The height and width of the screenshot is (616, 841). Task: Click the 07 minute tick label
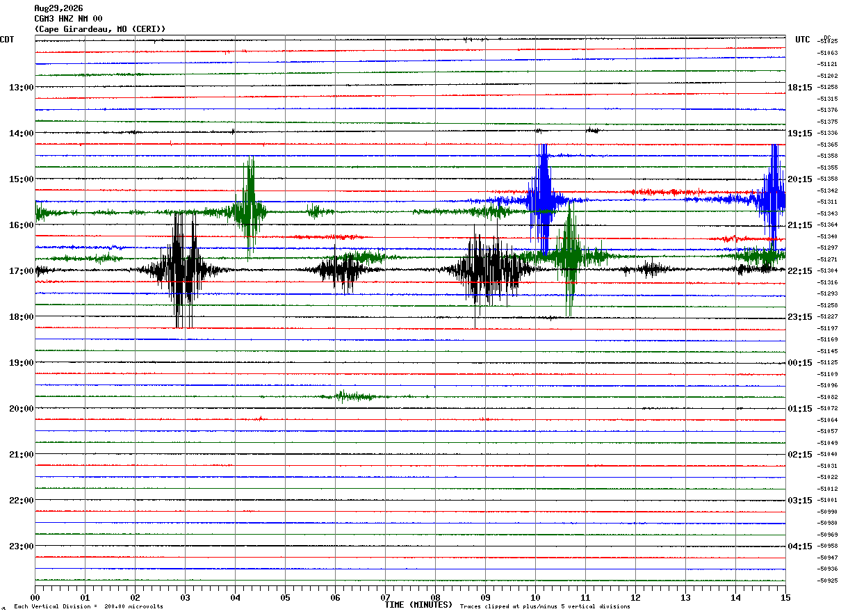tap(385, 597)
